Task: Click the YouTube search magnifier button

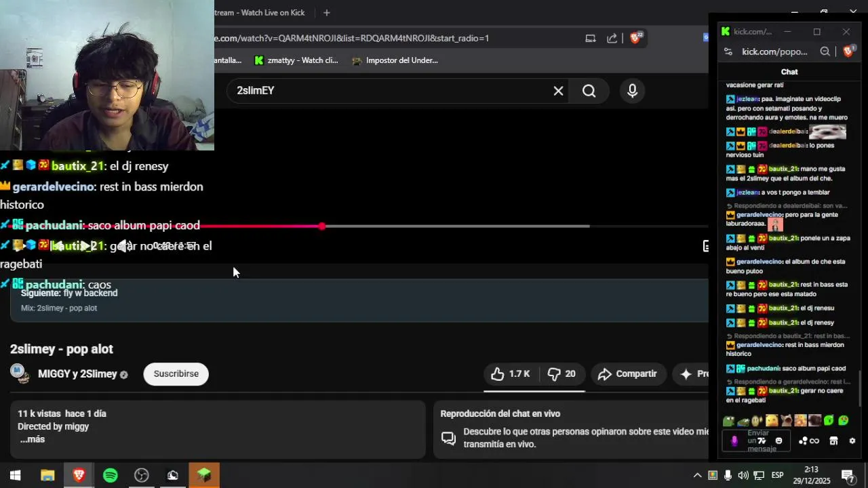Action: [589, 91]
